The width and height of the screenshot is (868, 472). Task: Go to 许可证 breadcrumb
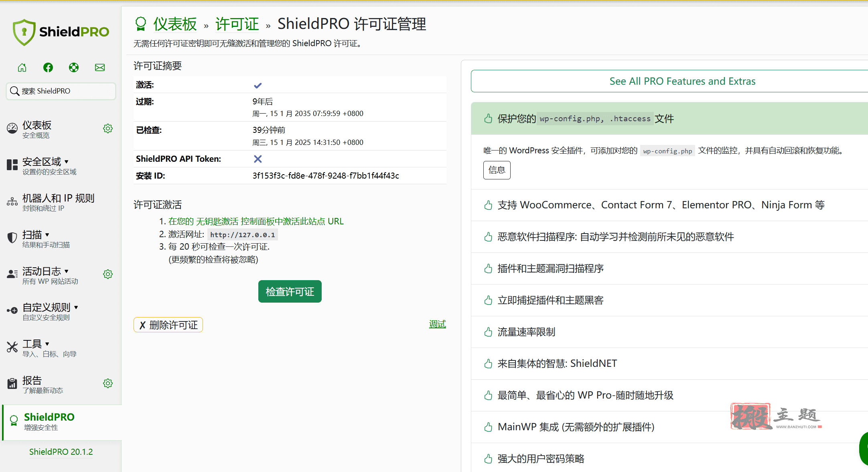(237, 24)
